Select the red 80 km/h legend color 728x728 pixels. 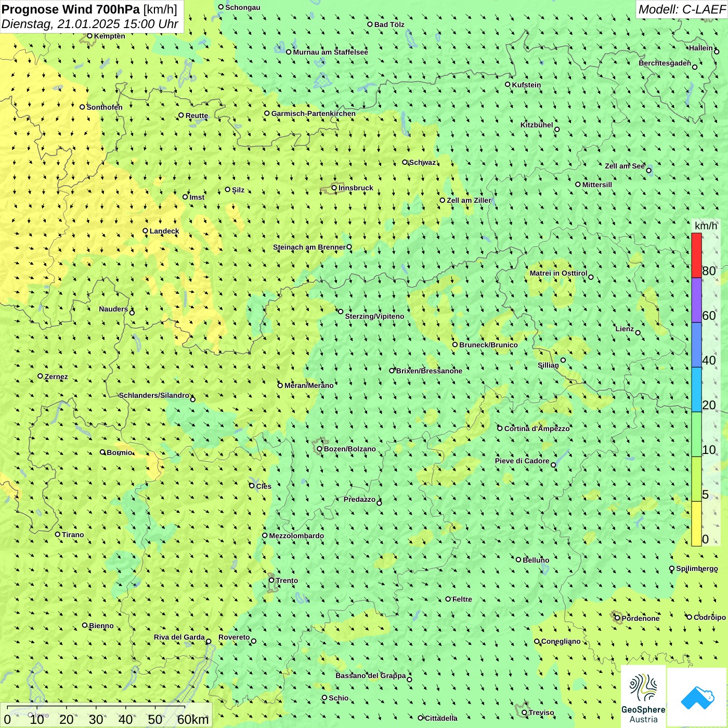pos(696,255)
